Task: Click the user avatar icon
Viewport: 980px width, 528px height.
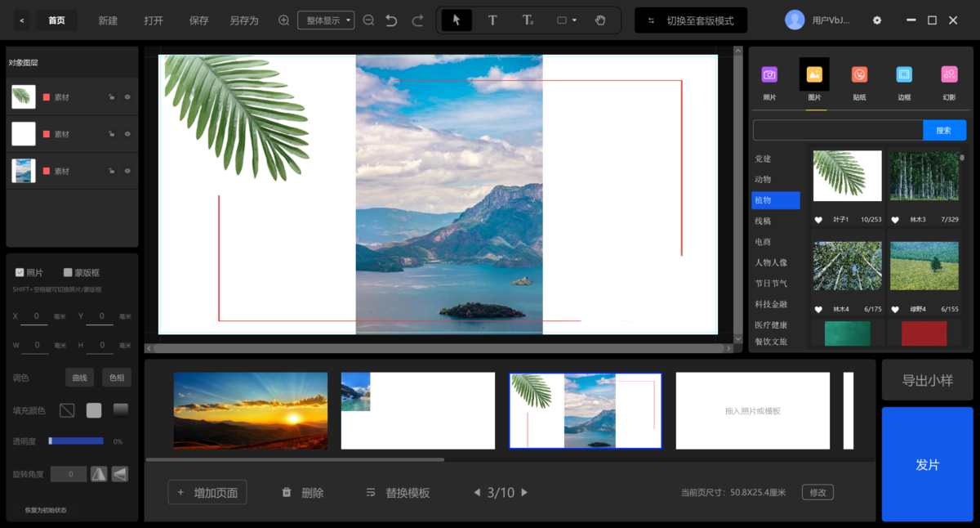Action: [795, 20]
